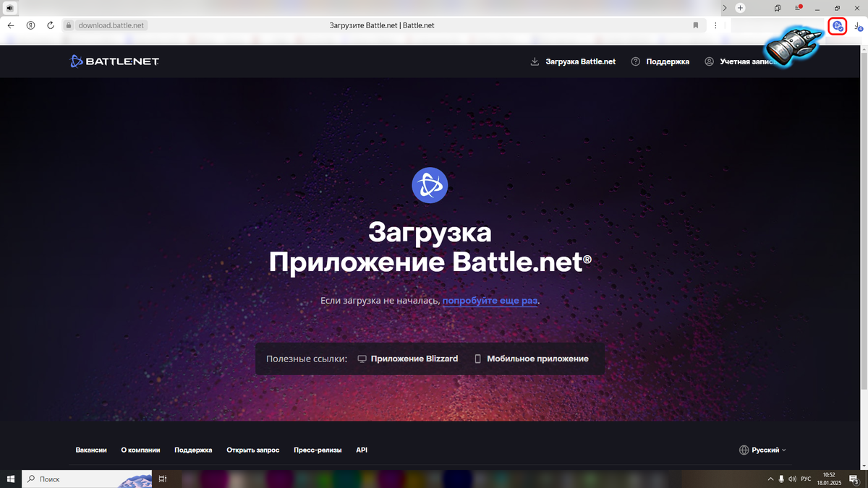Open the Yandex home button
The width and height of the screenshot is (868, 488).
pos(30,25)
